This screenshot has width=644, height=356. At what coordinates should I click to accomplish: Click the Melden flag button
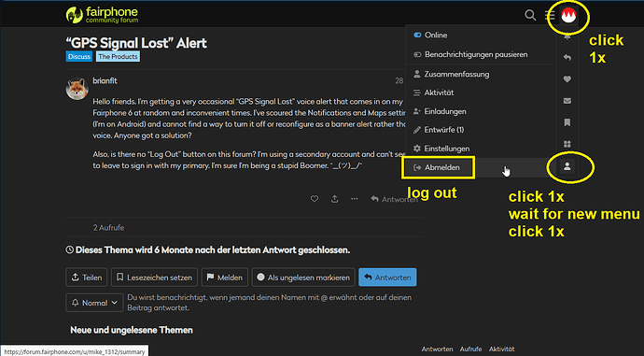click(x=225, y=278)
